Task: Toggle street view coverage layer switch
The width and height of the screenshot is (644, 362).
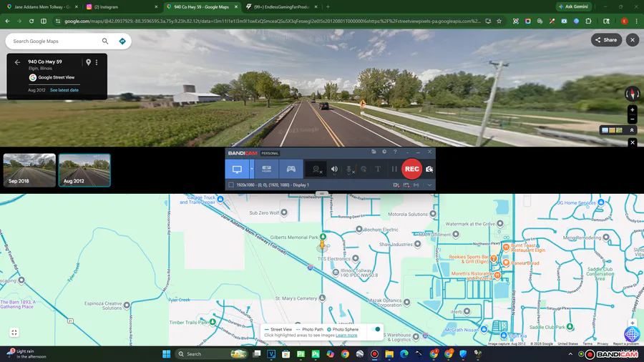Action: (x=376, y=329)
